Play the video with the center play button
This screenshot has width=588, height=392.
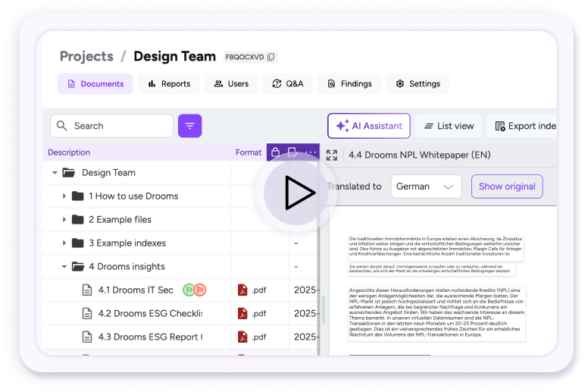pos(299,195)
